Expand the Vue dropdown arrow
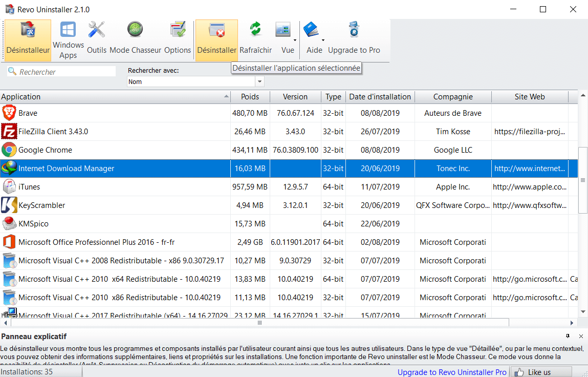This screenshot has width=588, height=377. click(x=295, y=40)
